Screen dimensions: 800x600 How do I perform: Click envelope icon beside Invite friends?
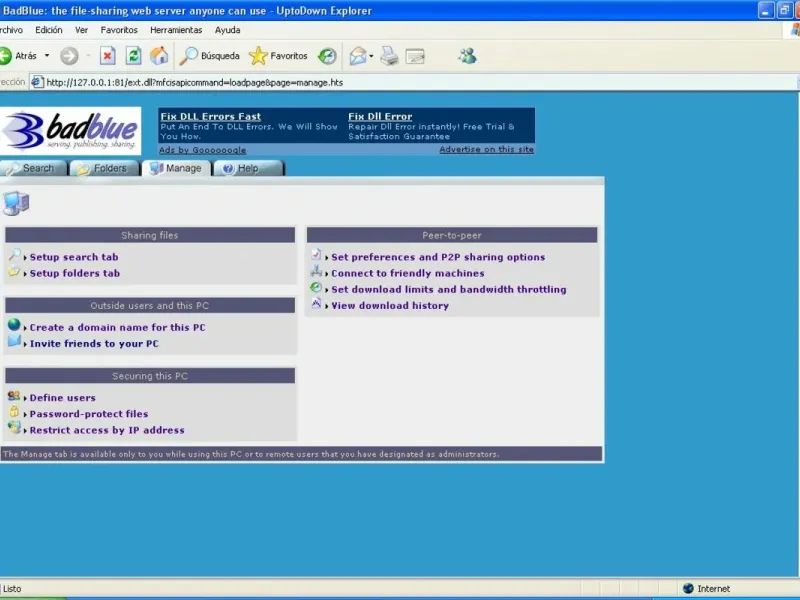(x=14, y=341)
